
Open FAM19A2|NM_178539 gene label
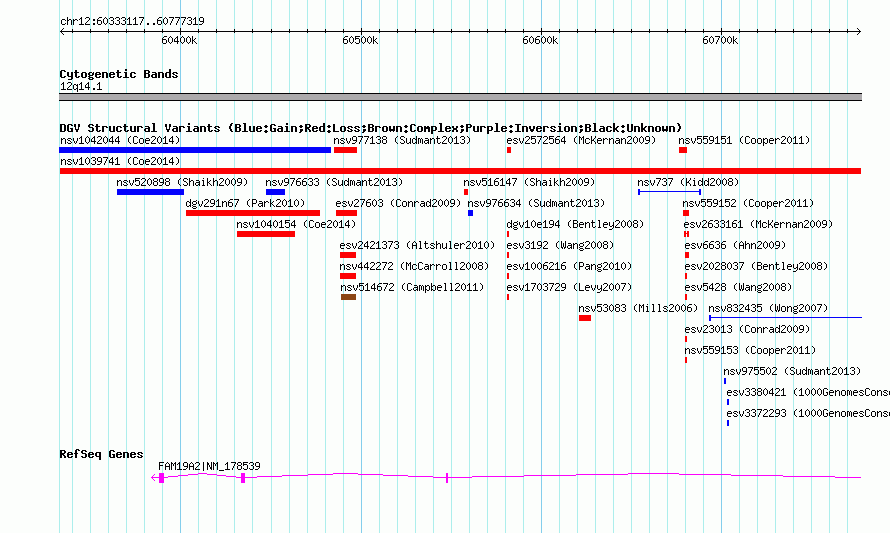209,467
